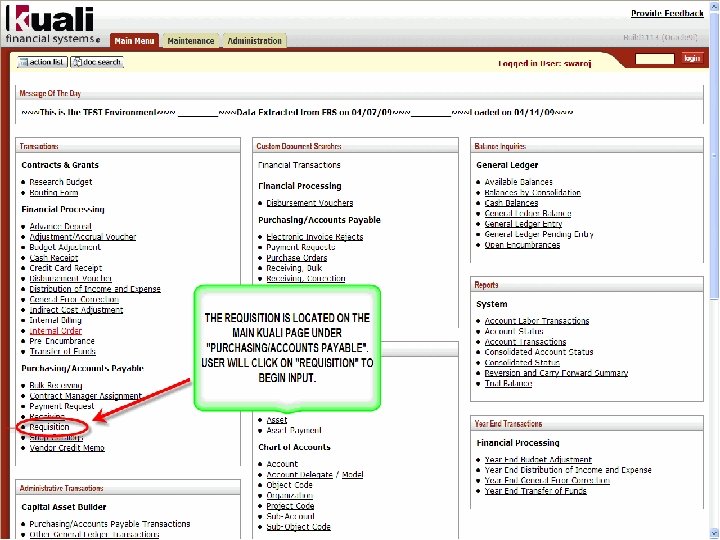This screenshot has height=540, width=720.
Task: Switch to the Administration tab
Action: [x=254, y=41]
